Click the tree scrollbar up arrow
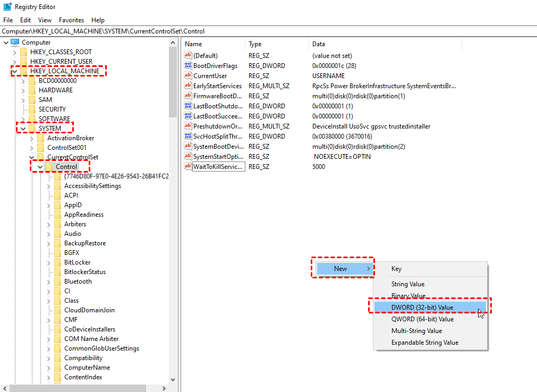 pos(173,43)
